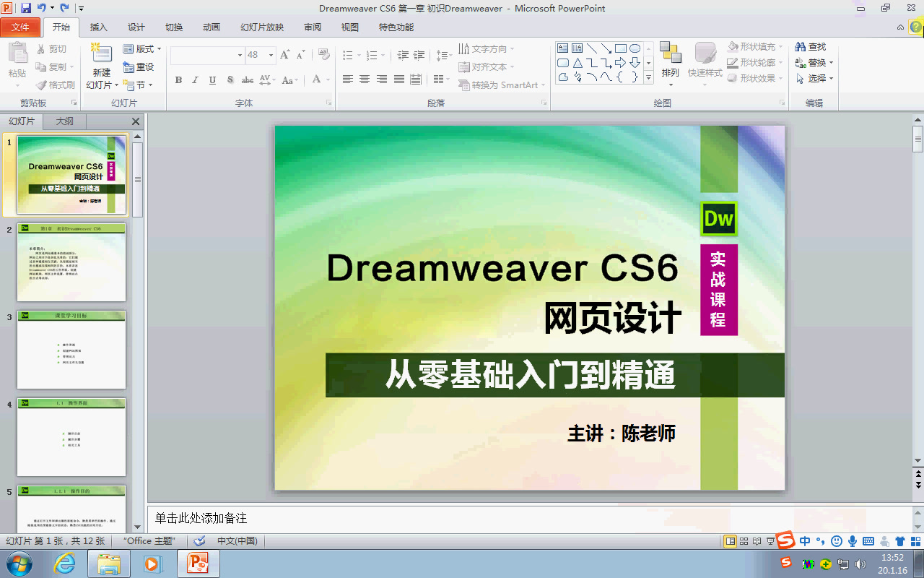This screenshot has height=578, width=924.
Task: Select the oval shape in shapes gallery
Action: tap(635, 48)
